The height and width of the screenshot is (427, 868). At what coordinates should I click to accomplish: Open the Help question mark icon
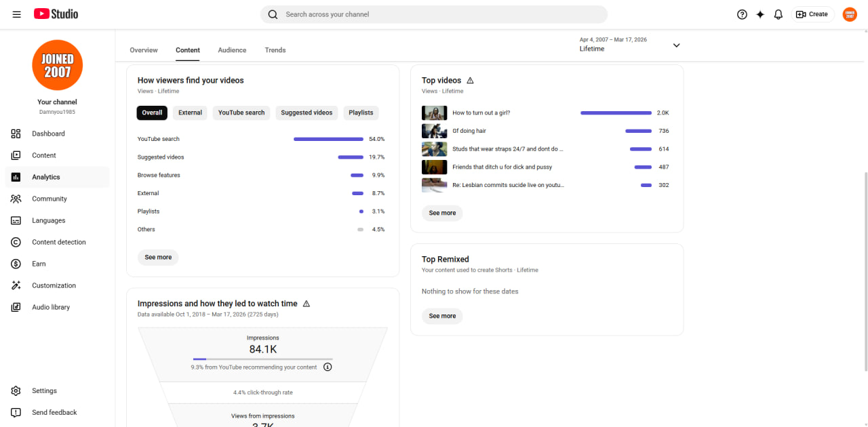click(x=742, y=14)
